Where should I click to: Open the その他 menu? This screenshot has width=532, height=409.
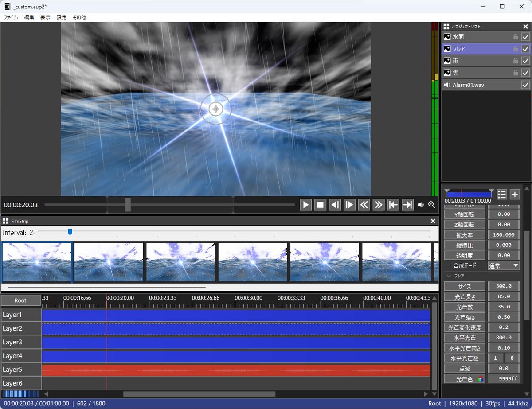(79, 17)
